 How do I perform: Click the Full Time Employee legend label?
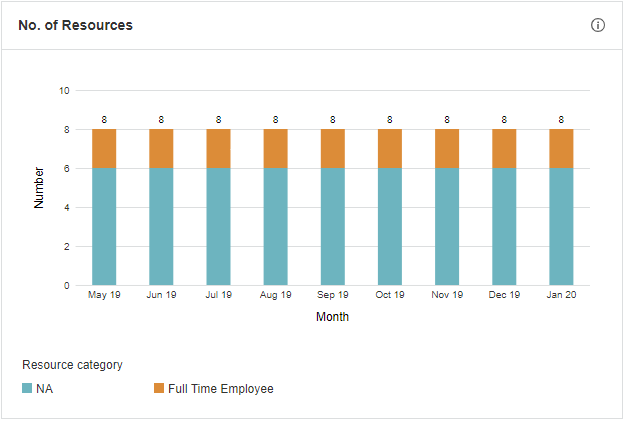(x=220, y=388)
